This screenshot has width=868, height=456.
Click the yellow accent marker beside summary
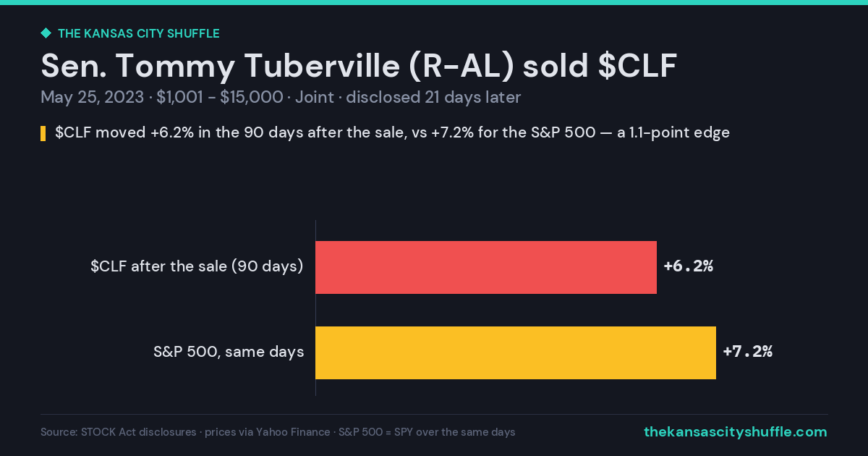(x=43, y=133)
